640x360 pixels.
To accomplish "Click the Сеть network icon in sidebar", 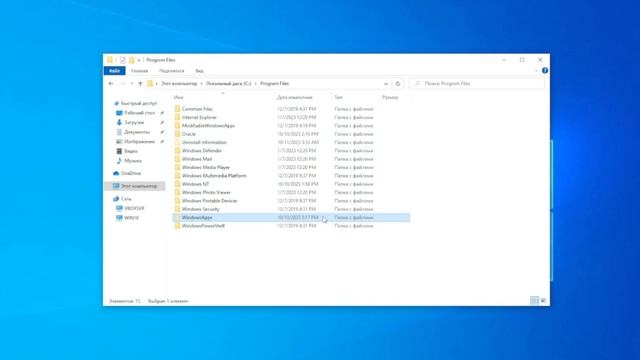I will click(116, 199).
